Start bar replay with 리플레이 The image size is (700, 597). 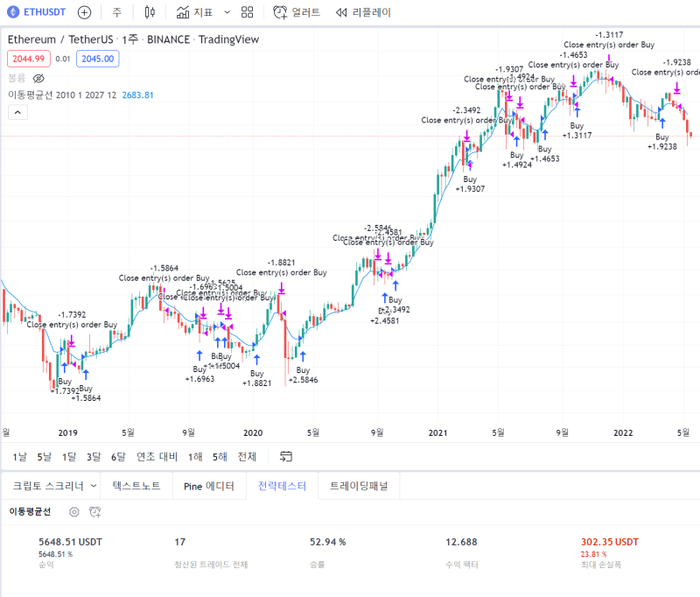tap(363, 12)
